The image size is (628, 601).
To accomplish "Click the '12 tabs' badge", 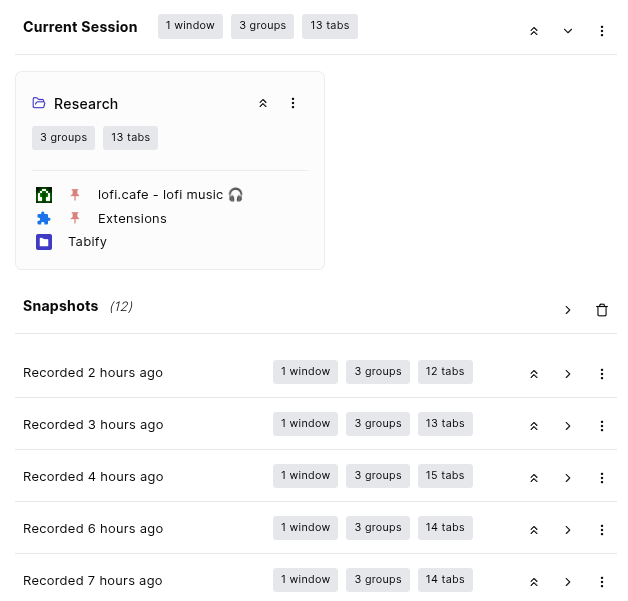I will pos(445,372).
